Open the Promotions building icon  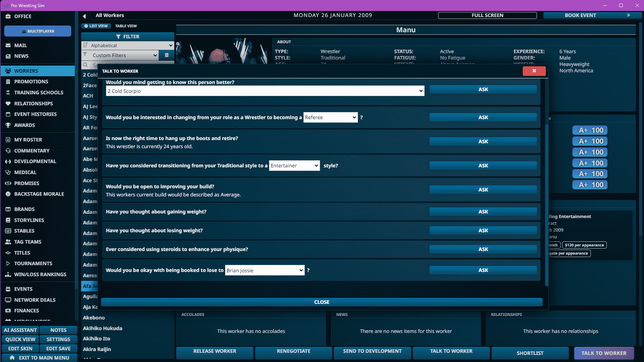(8, 82)
